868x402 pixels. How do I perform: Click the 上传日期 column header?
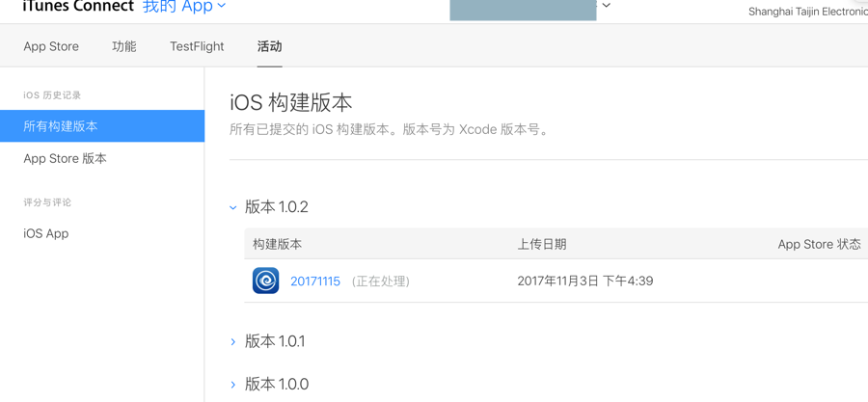(542, 244)
